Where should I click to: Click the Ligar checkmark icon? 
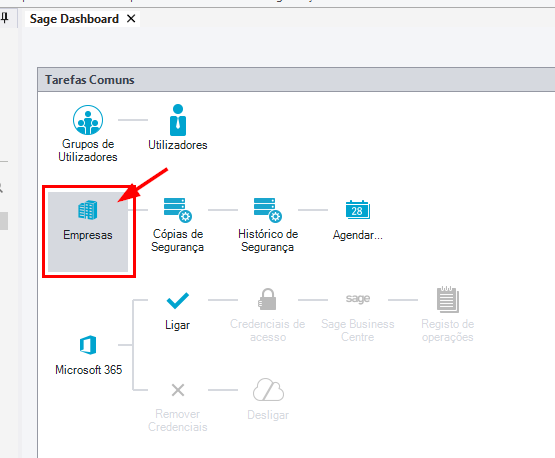point(178,300)
